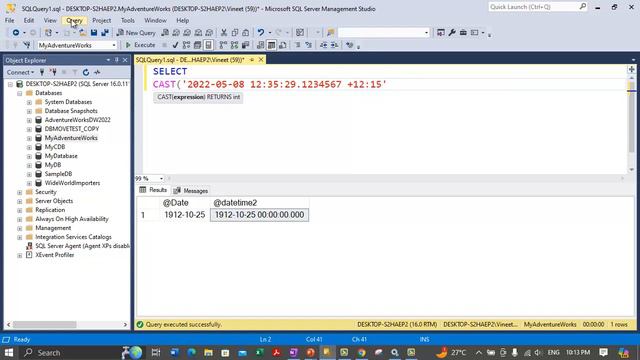Select Results to Grid icon
The height and width of the screenshot is (360, 640).
point(271,45)
